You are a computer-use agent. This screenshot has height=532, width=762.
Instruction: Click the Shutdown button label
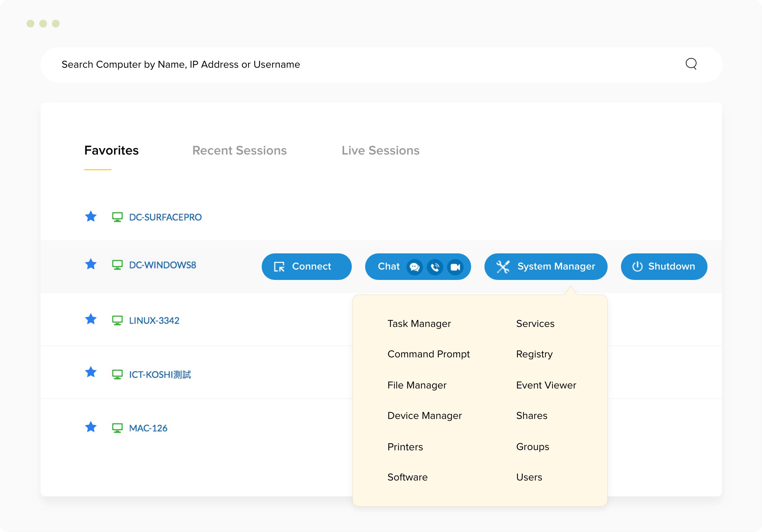click(x=672, y=266)
